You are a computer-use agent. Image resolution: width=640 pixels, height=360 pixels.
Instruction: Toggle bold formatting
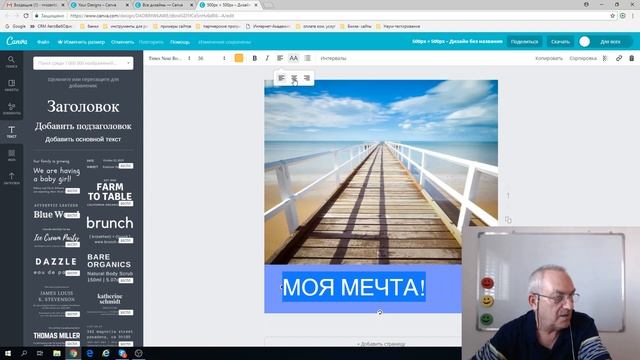tap(255, 58)
